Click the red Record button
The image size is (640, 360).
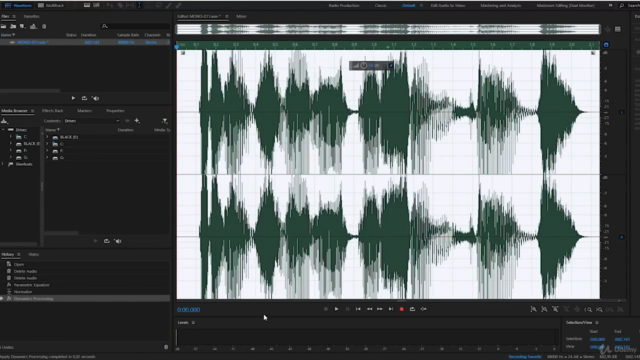[x=402, y=309]
